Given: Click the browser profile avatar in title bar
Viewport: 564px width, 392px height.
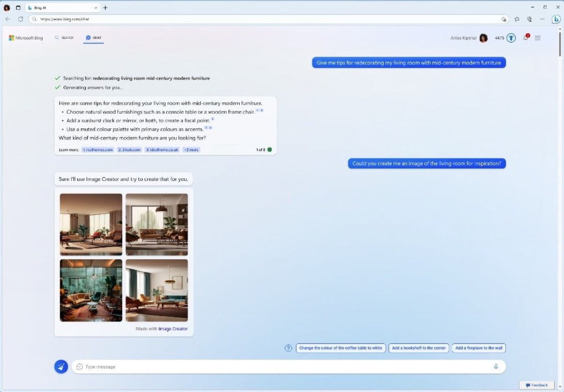Looking at the screenshot, I should coord(7,8).
